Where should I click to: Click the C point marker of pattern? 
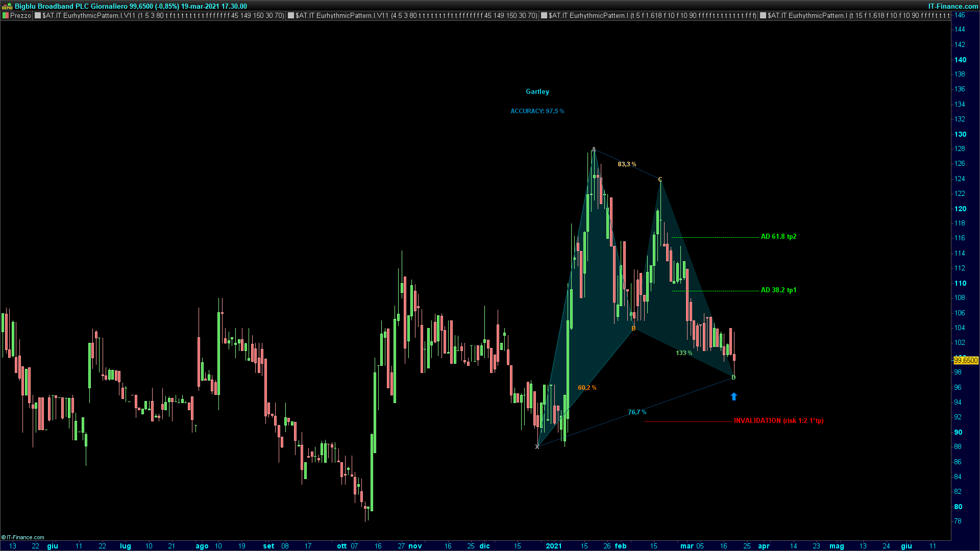(660, 180)
